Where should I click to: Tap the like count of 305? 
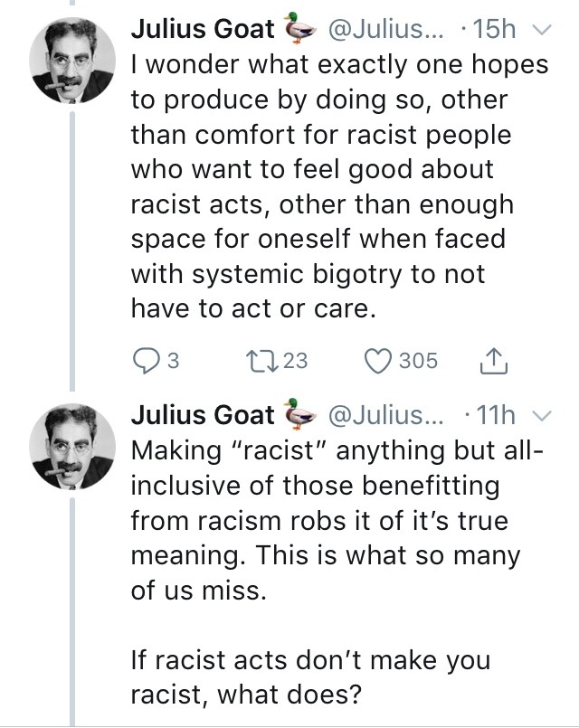(419, 362)
